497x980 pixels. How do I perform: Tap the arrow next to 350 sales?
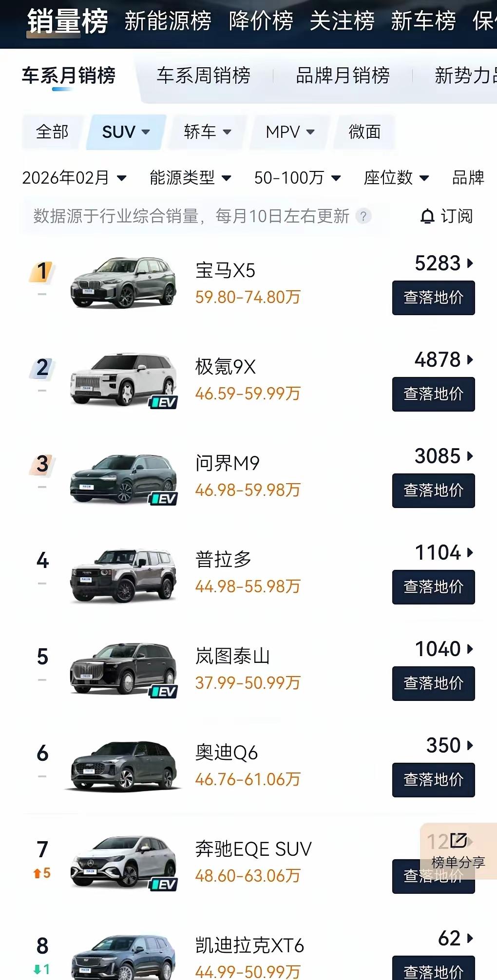click(470, 746)
